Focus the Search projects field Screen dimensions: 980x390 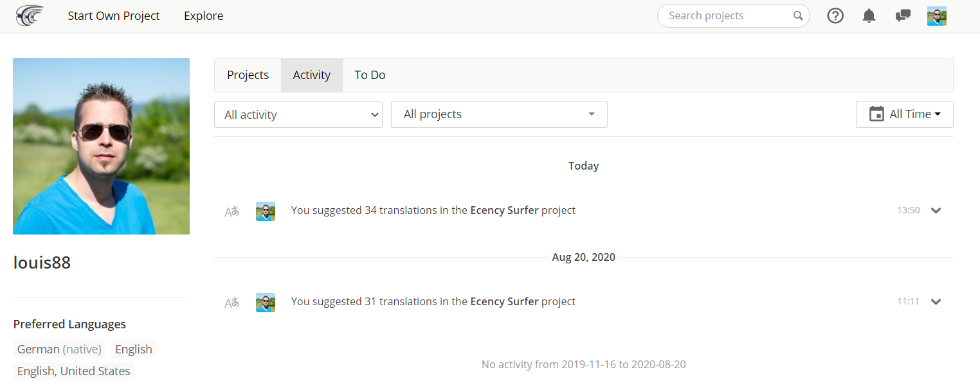[727, 16]
